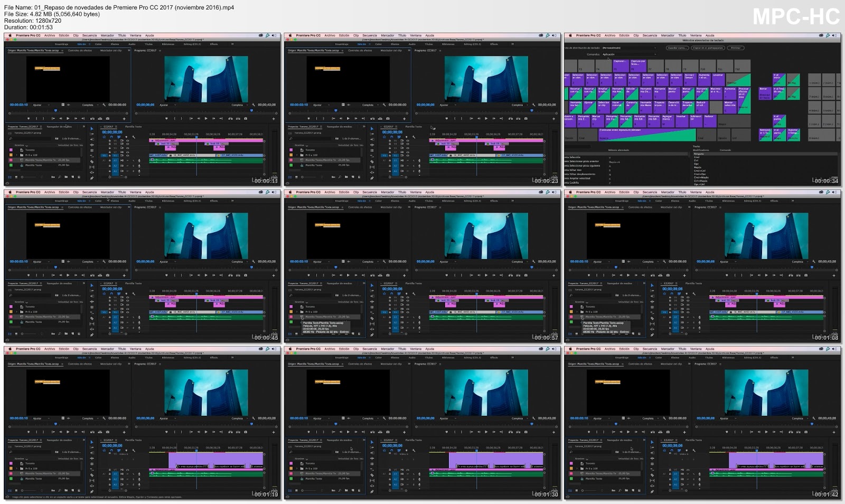The height and width of the screenshot is (504, 845).
Task: Open Secuencia menu in frame 00:00:23
Action: [x=369, y=35]
